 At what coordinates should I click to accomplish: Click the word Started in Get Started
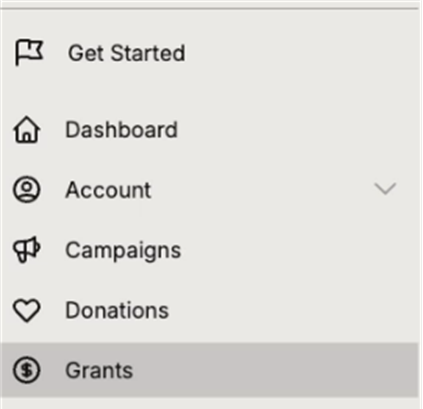tap(148, 53)
